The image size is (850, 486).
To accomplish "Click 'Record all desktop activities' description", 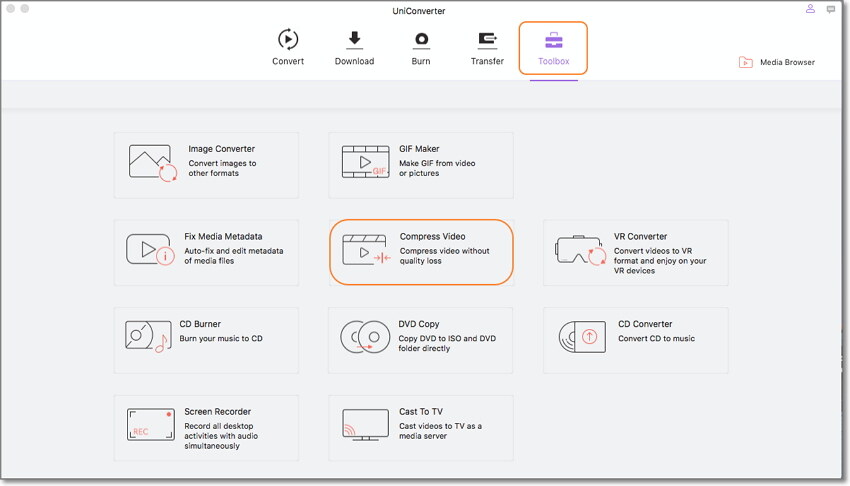I will pos(221,436).
